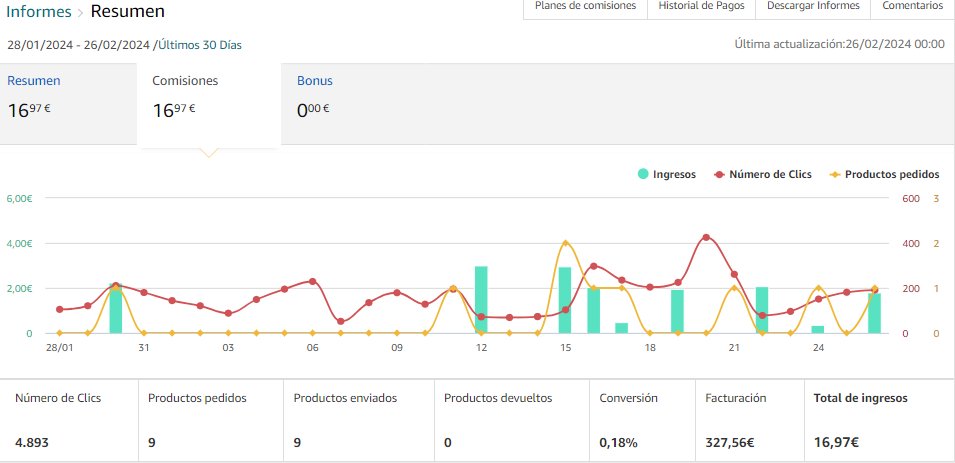Click the 16,97€ total income value

(x=836, y=443)
